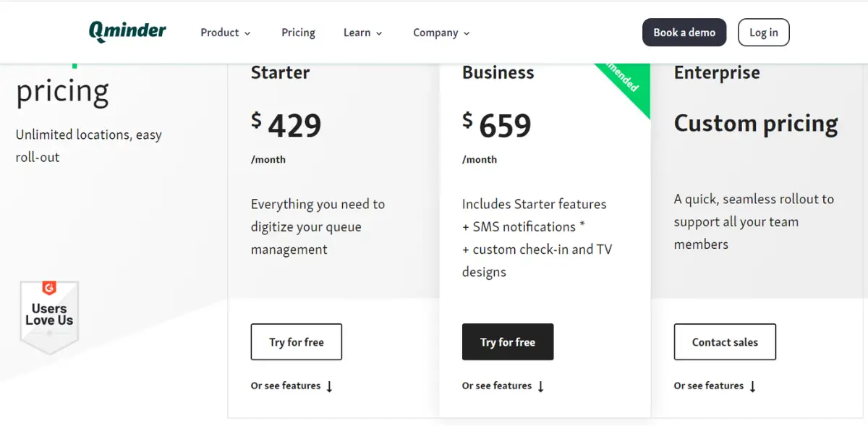This screenshot has height=434, width=868.
Task: Click the Business plan heading
Action: click(x=498, y=72)
